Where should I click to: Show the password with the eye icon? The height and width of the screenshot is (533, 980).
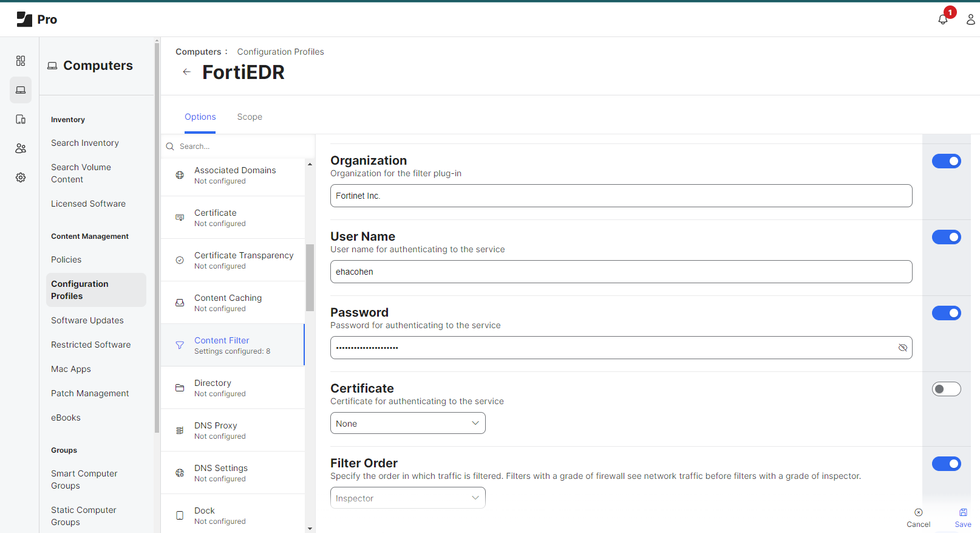[903, 348]
